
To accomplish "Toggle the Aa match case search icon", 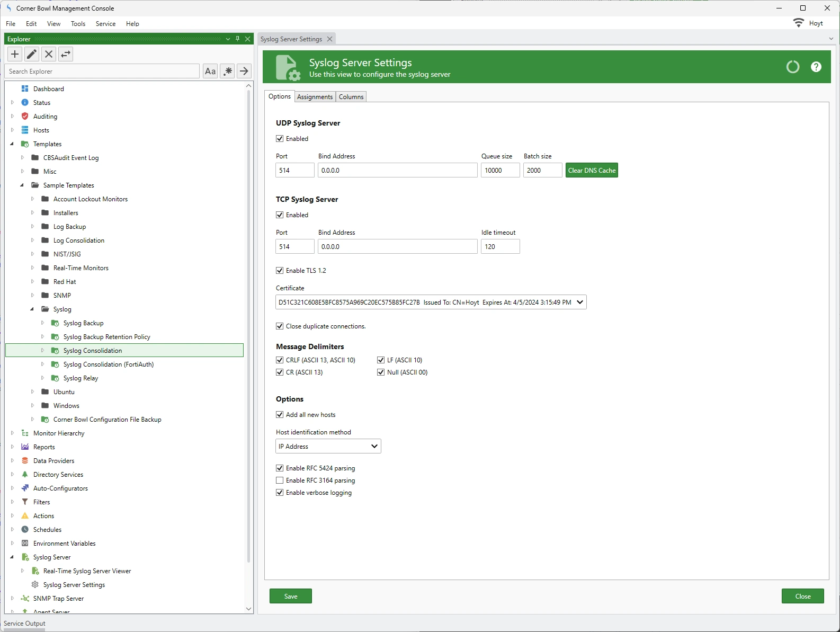I will (x=210, y=71).
